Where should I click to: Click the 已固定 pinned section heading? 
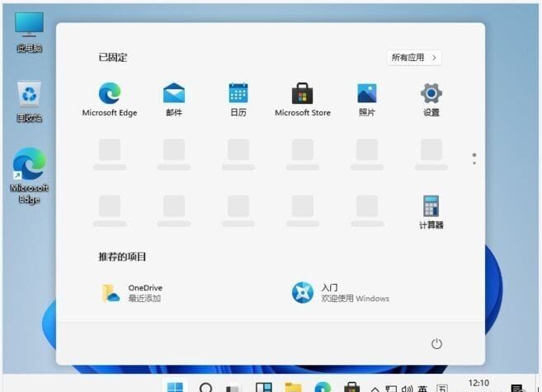[113, 58]
